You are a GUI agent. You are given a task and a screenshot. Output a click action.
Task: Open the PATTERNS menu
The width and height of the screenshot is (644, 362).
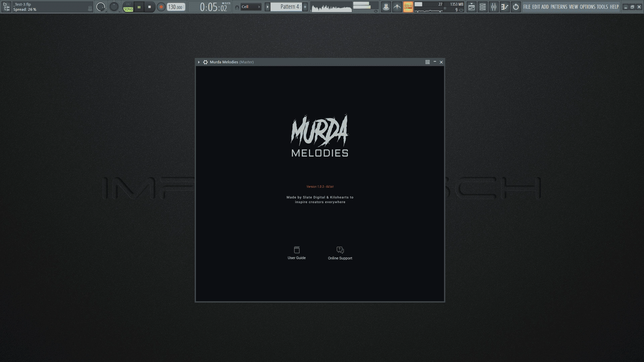click(559, 7)
